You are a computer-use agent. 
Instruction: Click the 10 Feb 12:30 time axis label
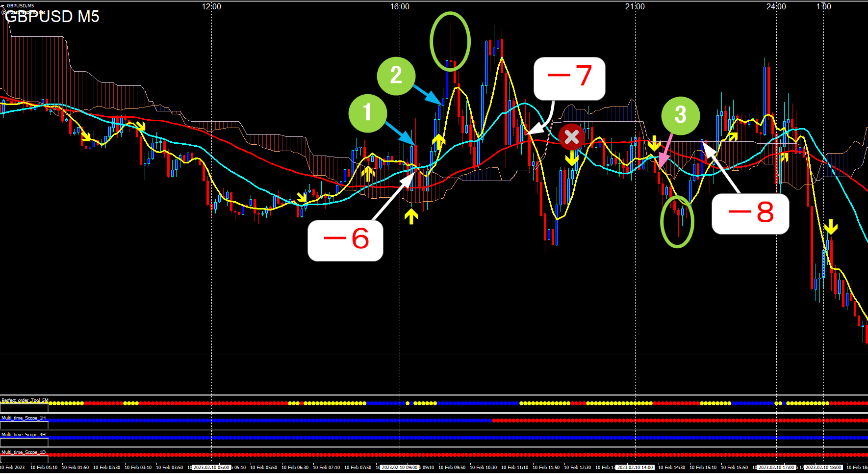coord(578,468)
